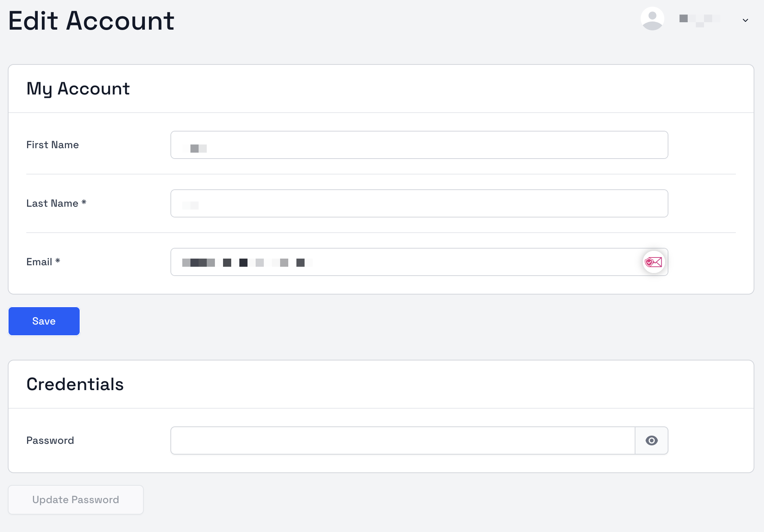
Task: Click the user avatar icon
Action: pos(652,19)
